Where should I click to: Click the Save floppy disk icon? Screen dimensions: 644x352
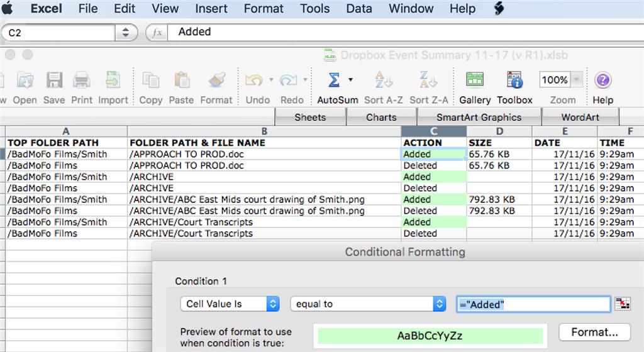coord(54,80)
